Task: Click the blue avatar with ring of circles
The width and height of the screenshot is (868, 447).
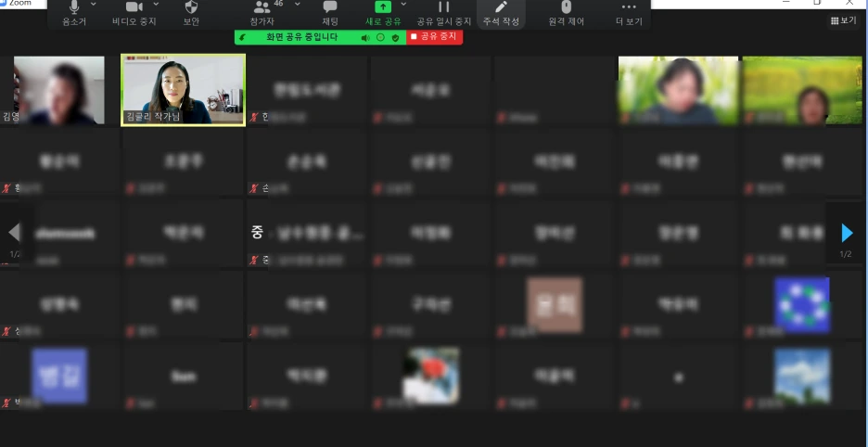Action: point(802,305)
